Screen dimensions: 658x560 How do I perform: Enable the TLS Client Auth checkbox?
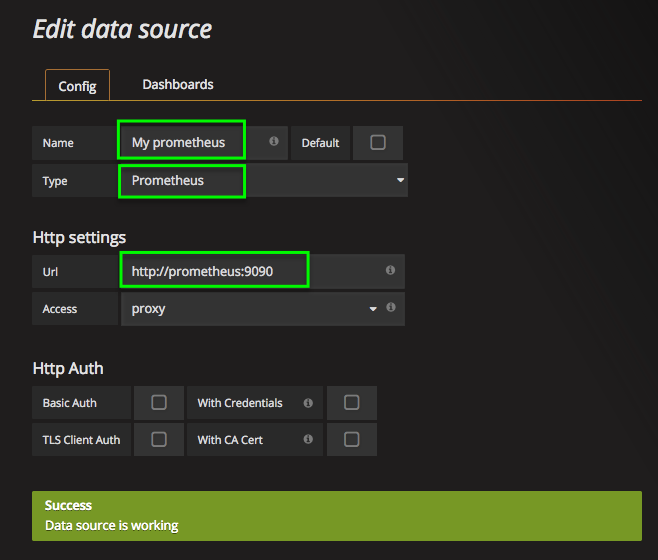pyautogui.click(x=159, y=440)
